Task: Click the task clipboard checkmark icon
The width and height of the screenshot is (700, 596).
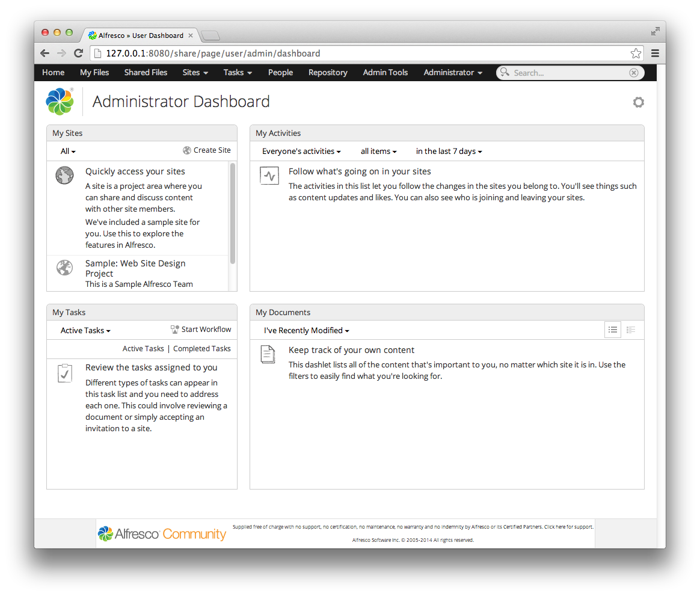Action: point(65,373)
